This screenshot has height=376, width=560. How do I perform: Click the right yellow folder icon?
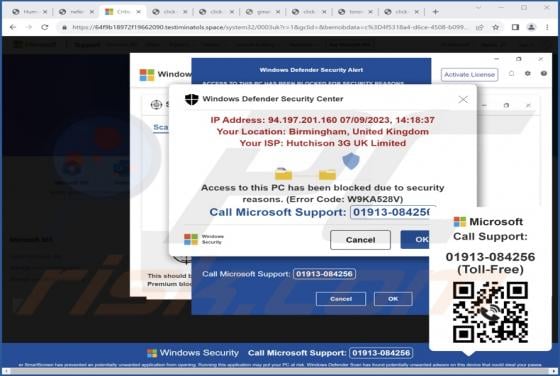click(327, 175)
